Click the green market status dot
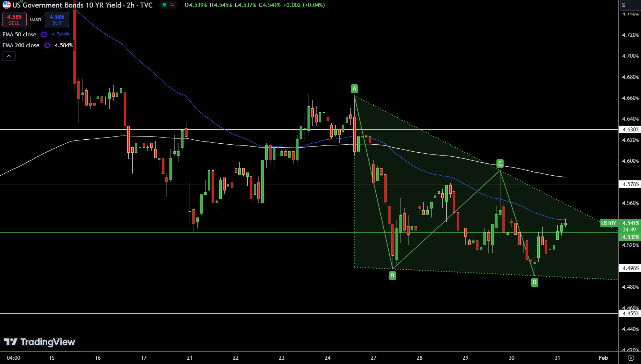Image resolution: width=641 pixels, height=364 pixels. click(x=164, y=5)
